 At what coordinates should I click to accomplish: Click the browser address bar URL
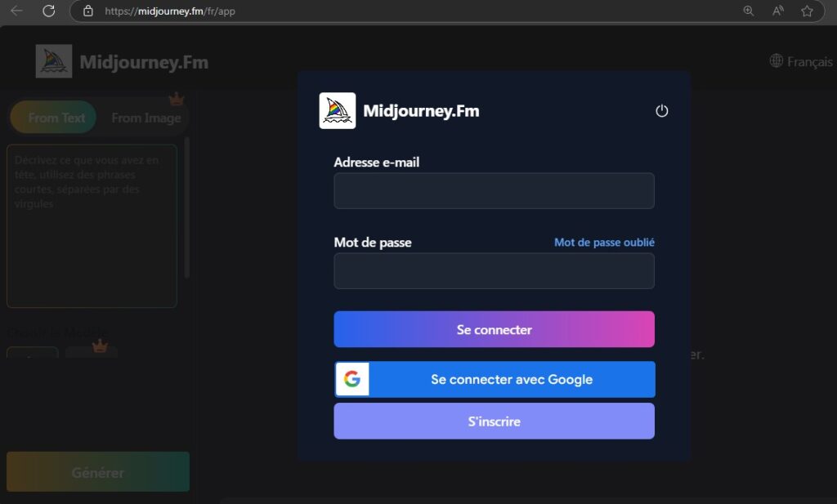pos(170,11)
